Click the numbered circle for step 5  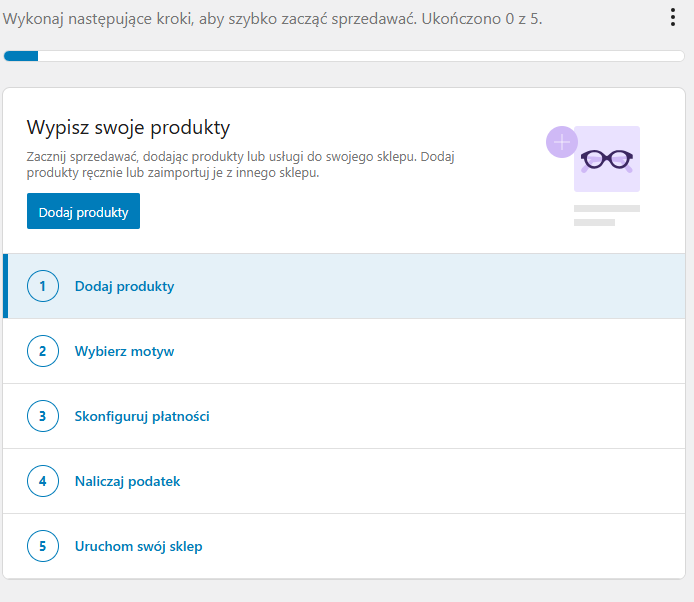point(43,546)
